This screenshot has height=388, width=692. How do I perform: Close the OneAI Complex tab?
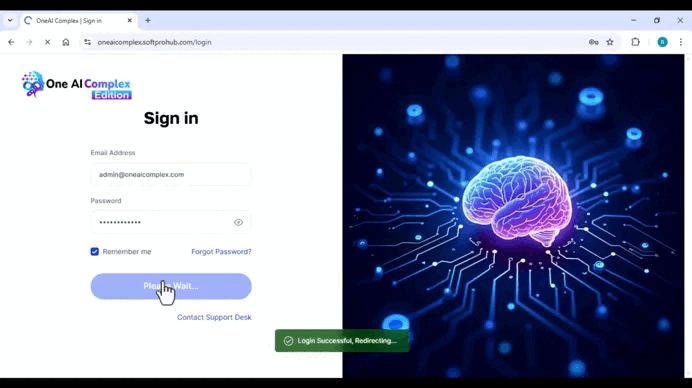point(130,20)
